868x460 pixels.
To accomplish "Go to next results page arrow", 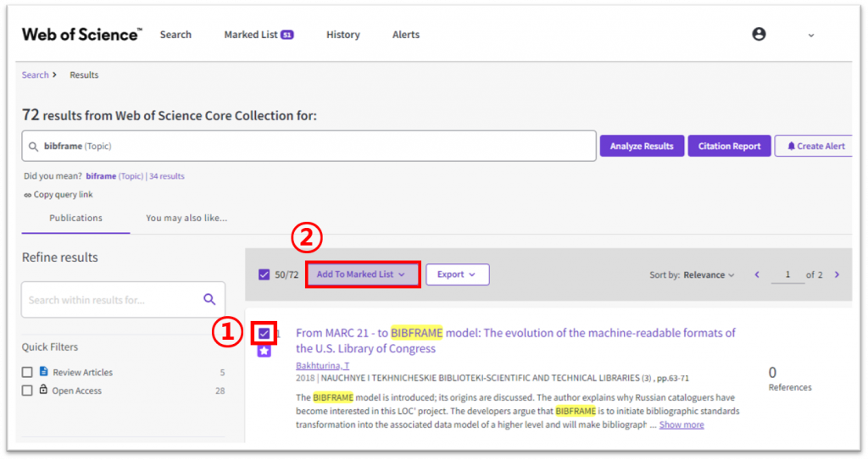I will point(837,274).
